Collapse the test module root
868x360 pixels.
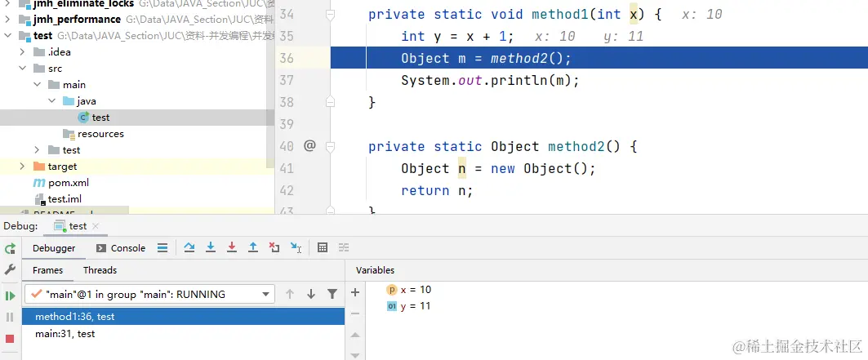click(x=7, y=36)
